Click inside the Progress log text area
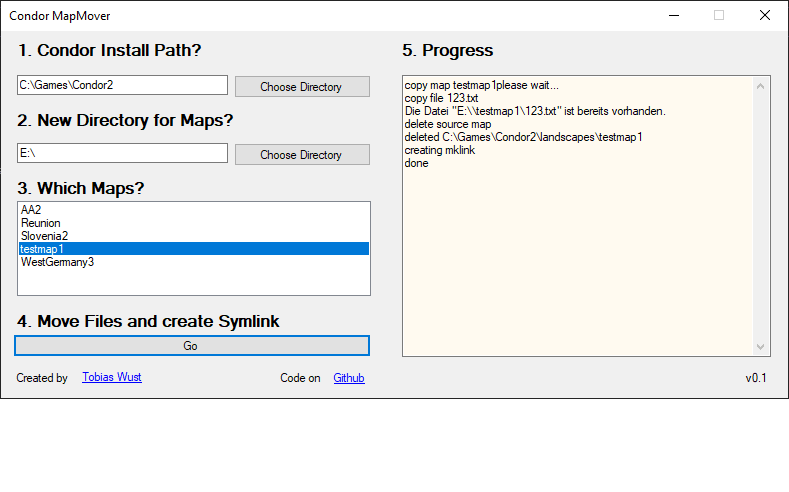Screen dimensions: 789x492 [578, 252]
